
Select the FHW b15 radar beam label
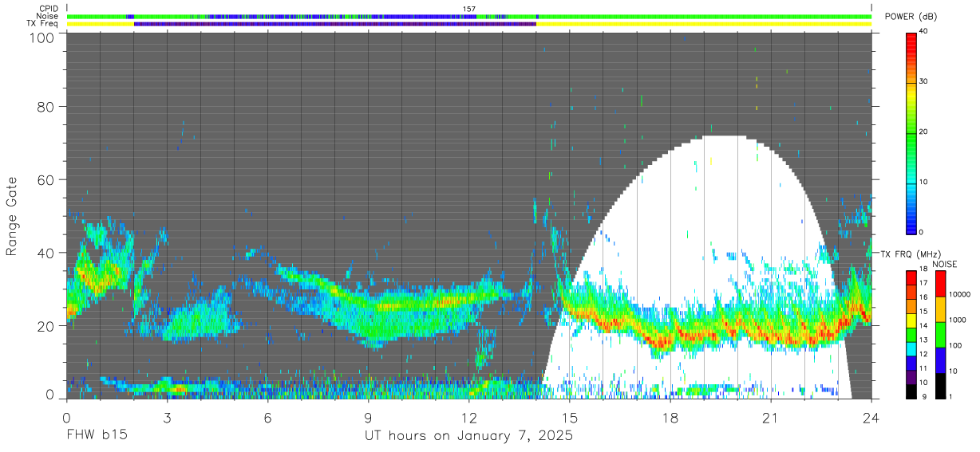coord(97,436)
